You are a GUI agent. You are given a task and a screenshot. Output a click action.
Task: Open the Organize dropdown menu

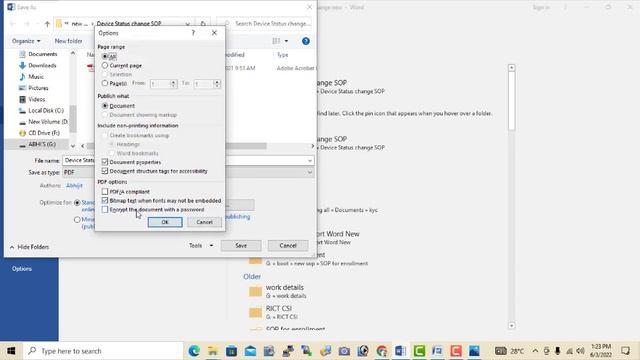point(26,41)
